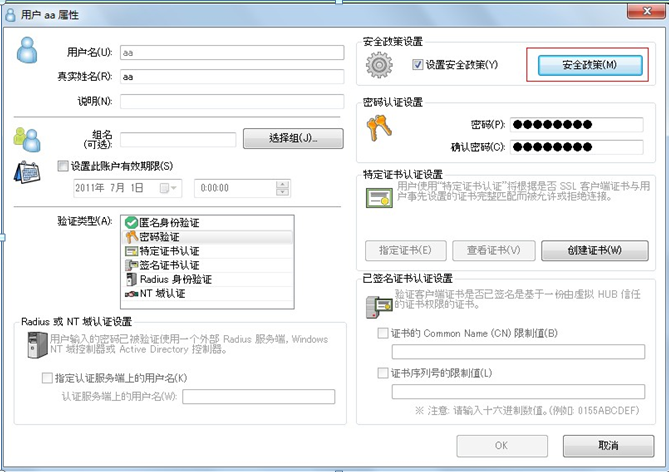Click the certificate icon in 特定证书认证设置
This screenshot has height=472, width=669.
click(379, 198)
